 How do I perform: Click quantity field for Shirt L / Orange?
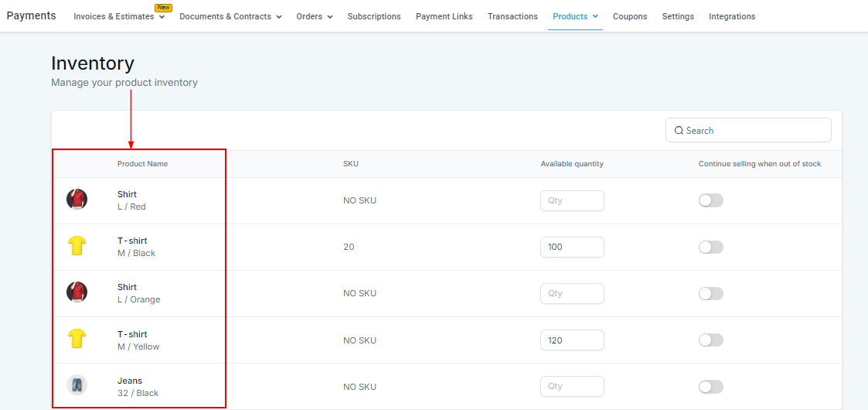point(572,294)
